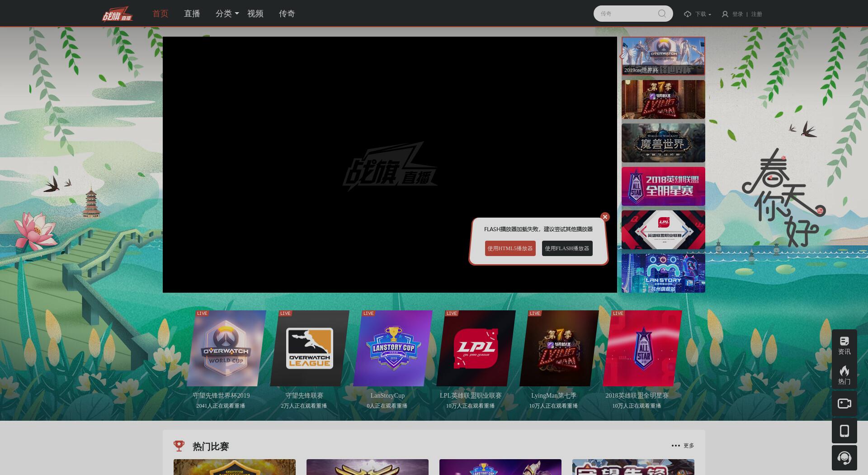
Task: Open the LyingMan 第7季 live card
Action: (559, 348)
